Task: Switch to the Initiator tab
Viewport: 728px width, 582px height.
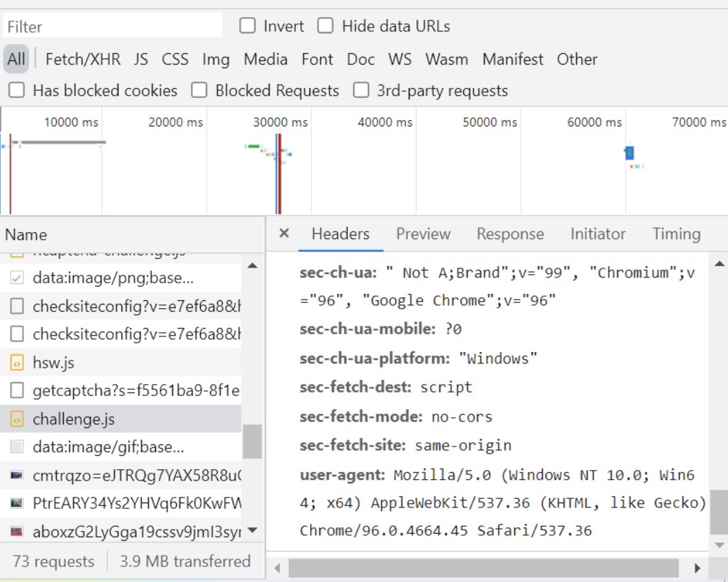Action: (598, 234)
